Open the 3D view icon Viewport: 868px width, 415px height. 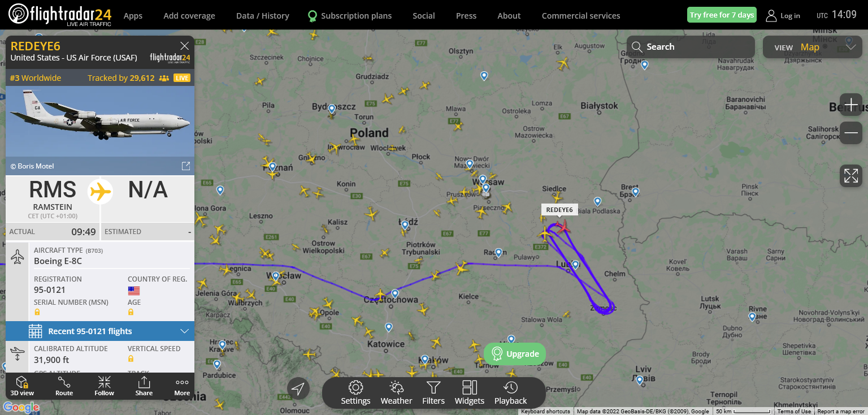coord(22,386)
